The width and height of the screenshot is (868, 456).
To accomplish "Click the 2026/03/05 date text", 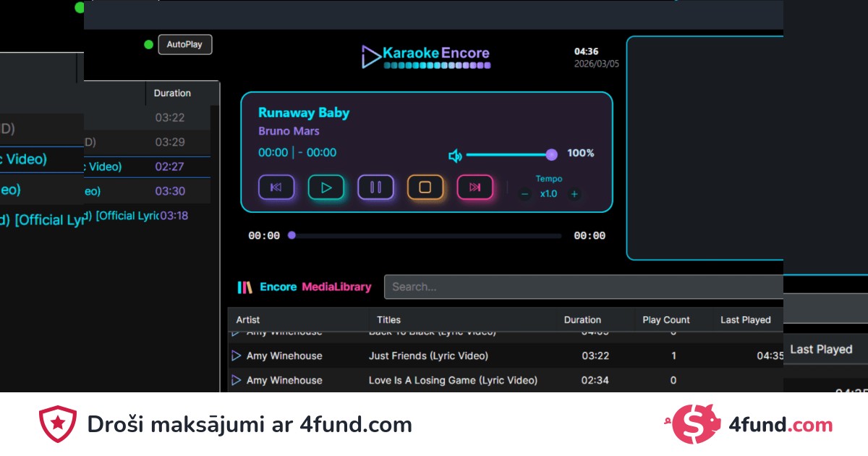I will point(597,64).
